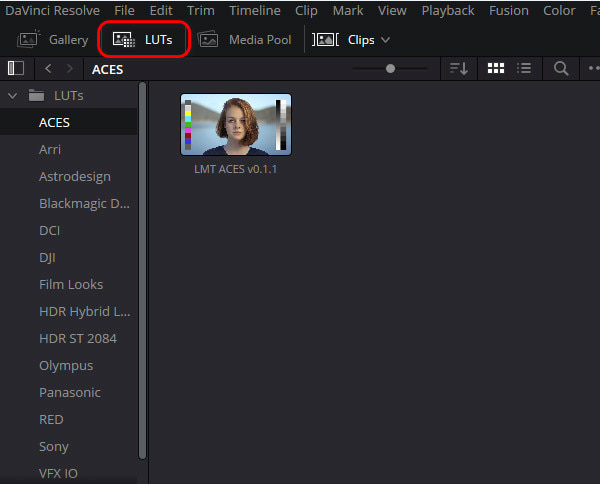Click the folder list scrollbar
The height and width of the screenshot is (485, 600).
[x=142, y=270]
